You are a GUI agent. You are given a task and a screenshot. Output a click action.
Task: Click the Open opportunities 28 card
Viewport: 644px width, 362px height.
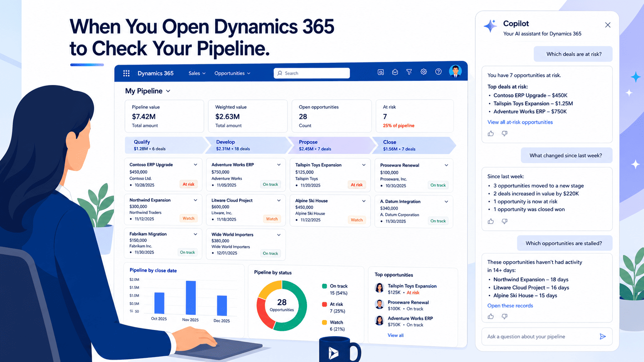[x=332, y=116]
